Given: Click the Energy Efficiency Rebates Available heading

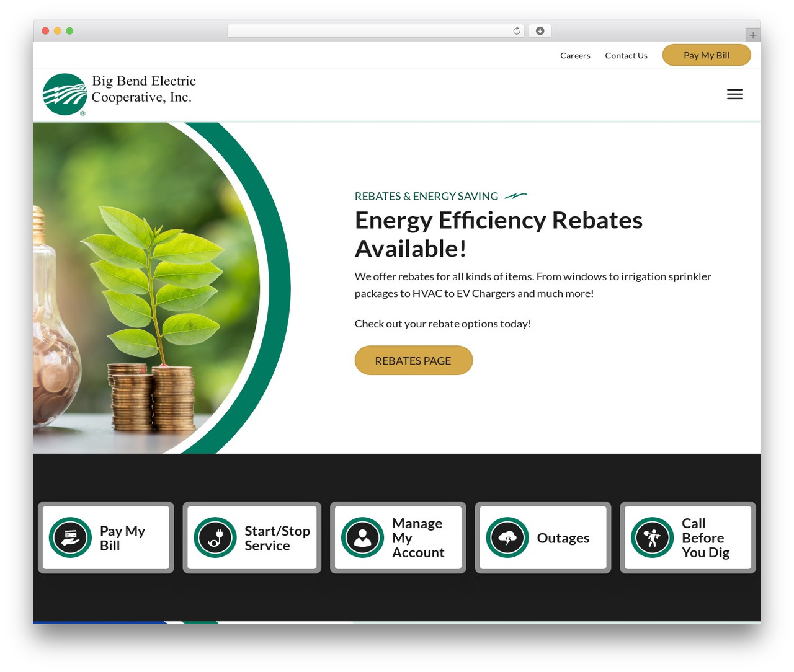Looking at the screenshot, I should coord(499,234).
